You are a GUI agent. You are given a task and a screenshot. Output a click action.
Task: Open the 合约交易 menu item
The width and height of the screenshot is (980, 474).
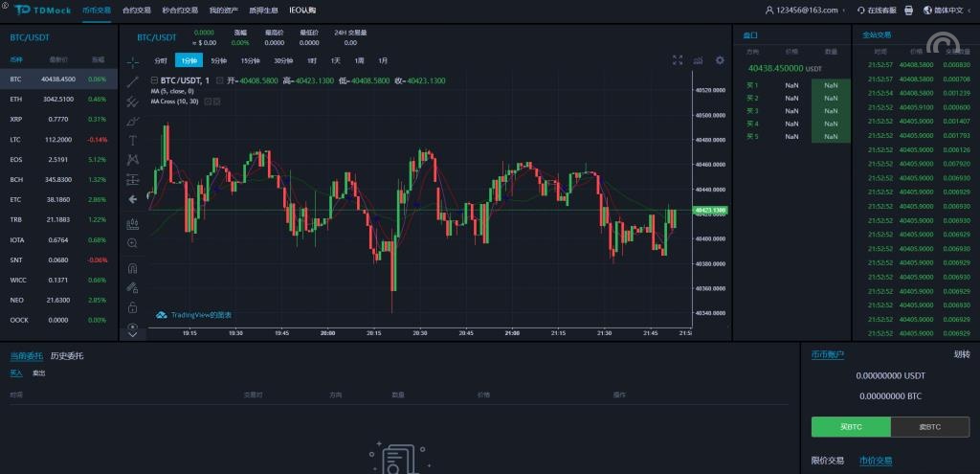click(137, 11)
